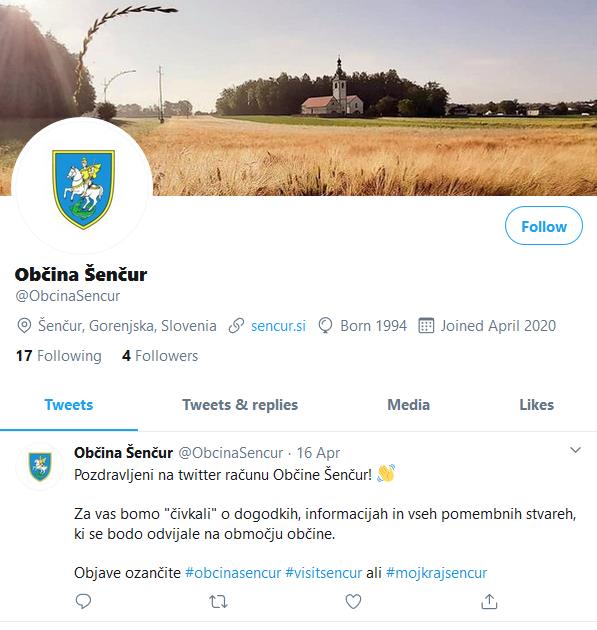The width and height of the screenshot is (597, 630).
Task: Click the location pin icon
Action: [x=24, y=325]
